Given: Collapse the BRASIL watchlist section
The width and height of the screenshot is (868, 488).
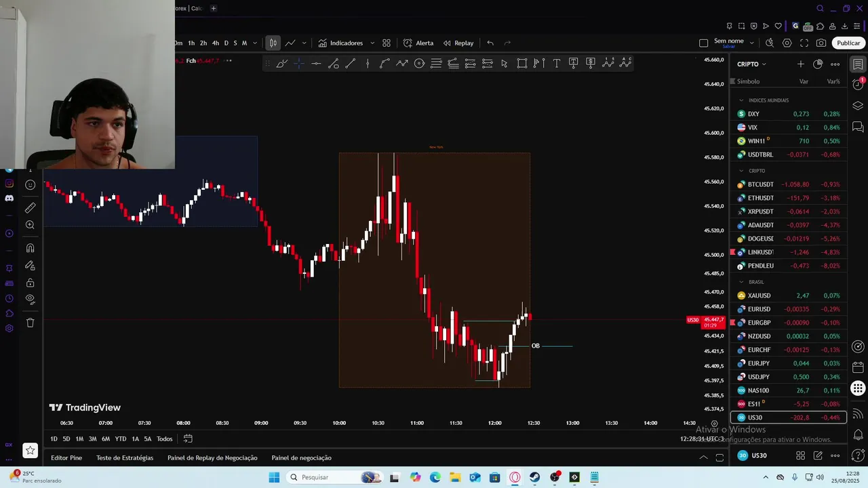Looking at the screenshot, I should click(x=741, y=282).
